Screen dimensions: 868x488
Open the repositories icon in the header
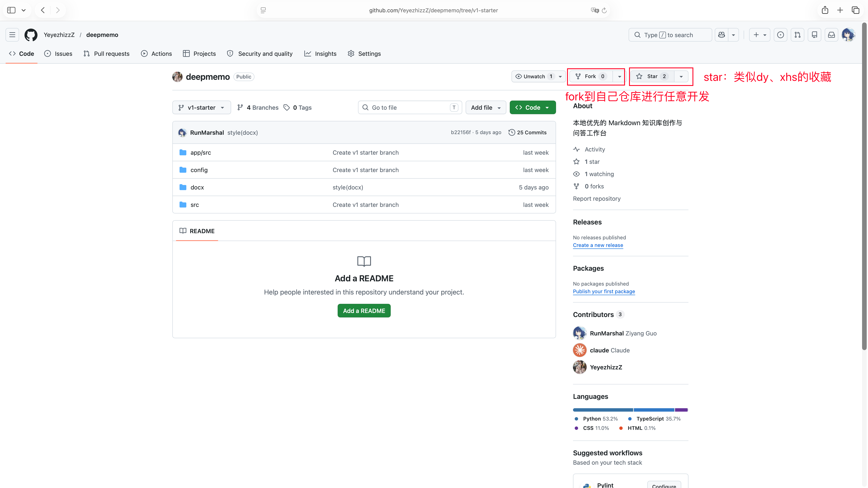tap(815, 35)
